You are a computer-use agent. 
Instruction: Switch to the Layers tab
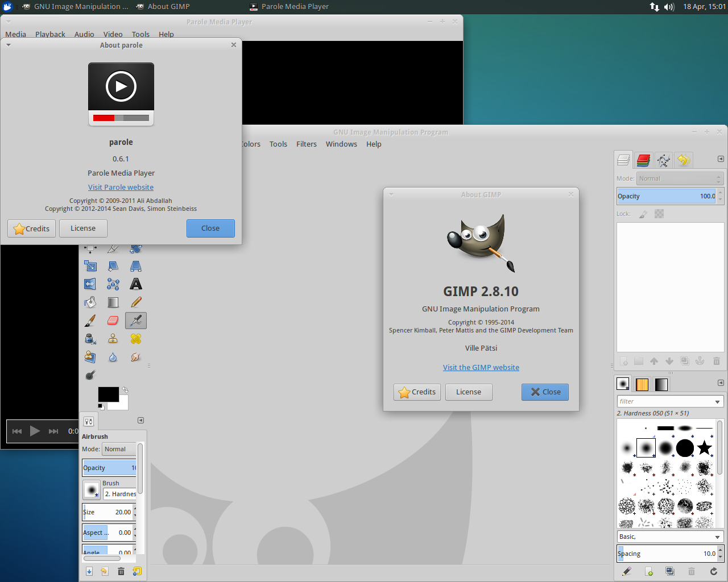pyautogui.click(x=623, y=160)
